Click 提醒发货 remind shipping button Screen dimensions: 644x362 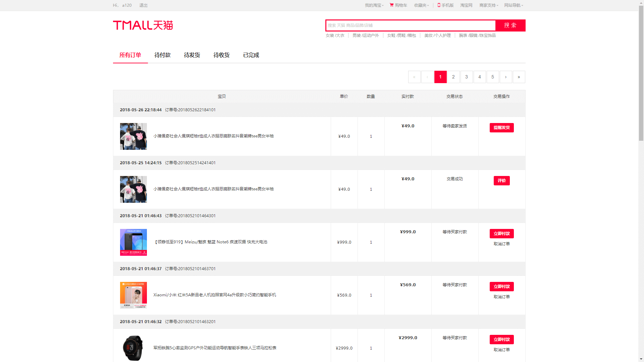point(502,128)
